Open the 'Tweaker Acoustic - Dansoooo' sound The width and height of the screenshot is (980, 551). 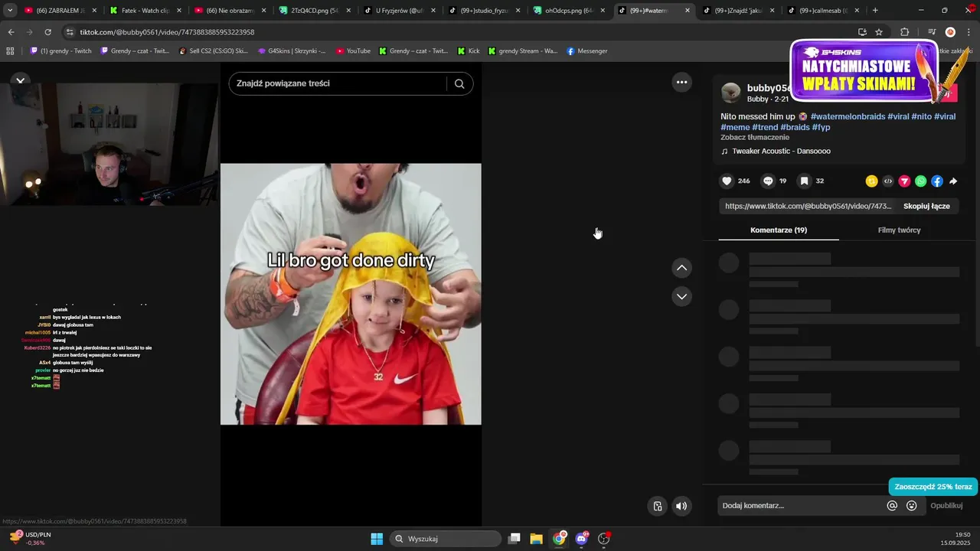pyautogui.click(x=781, y=152)
